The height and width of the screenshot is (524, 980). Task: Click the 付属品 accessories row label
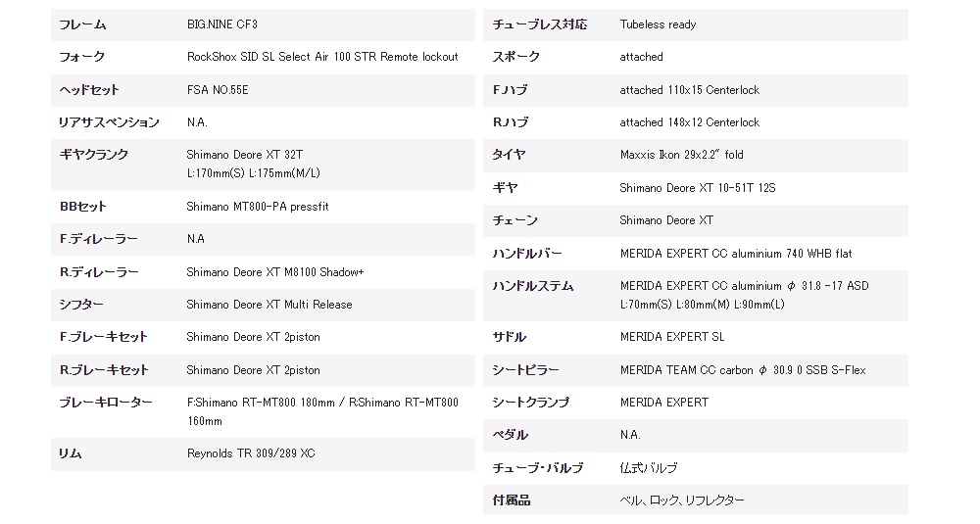pos(512,500)
